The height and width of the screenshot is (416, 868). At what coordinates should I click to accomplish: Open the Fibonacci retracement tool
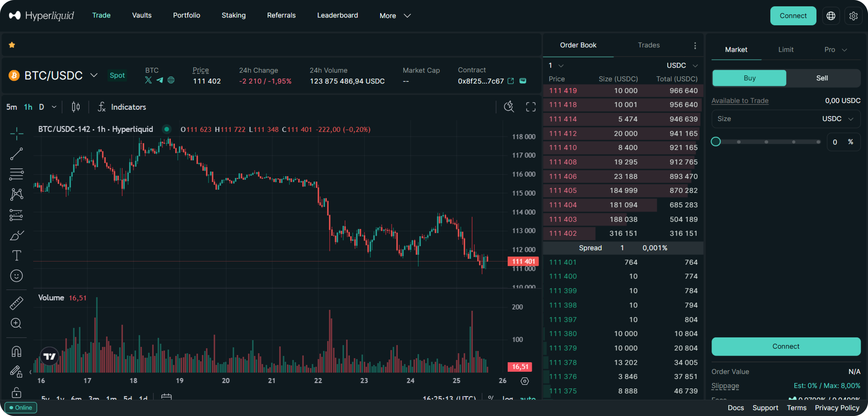pos(16,174)
